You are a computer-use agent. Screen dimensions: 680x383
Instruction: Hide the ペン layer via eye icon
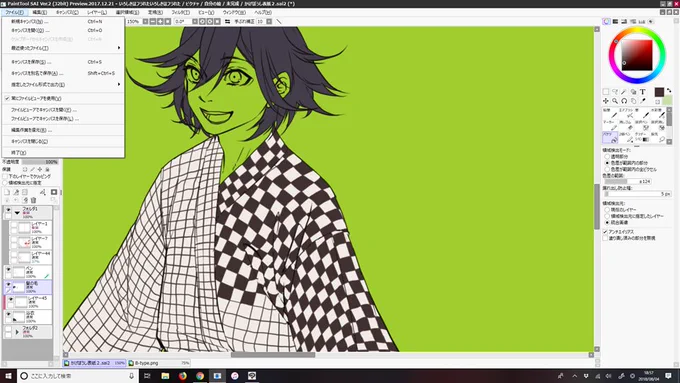click(8, 270)
